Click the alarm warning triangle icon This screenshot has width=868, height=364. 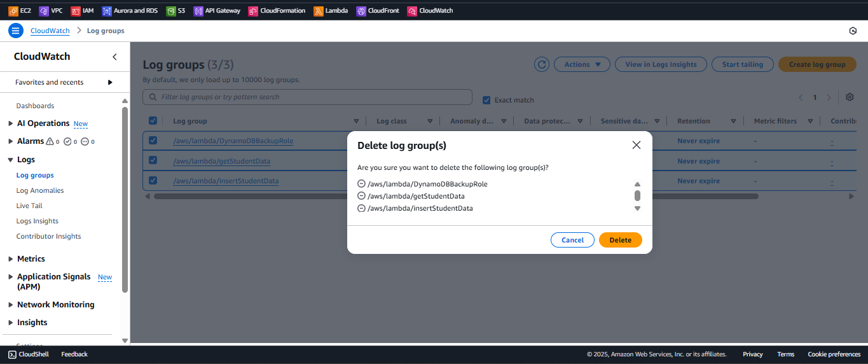(x=50, y=141)
